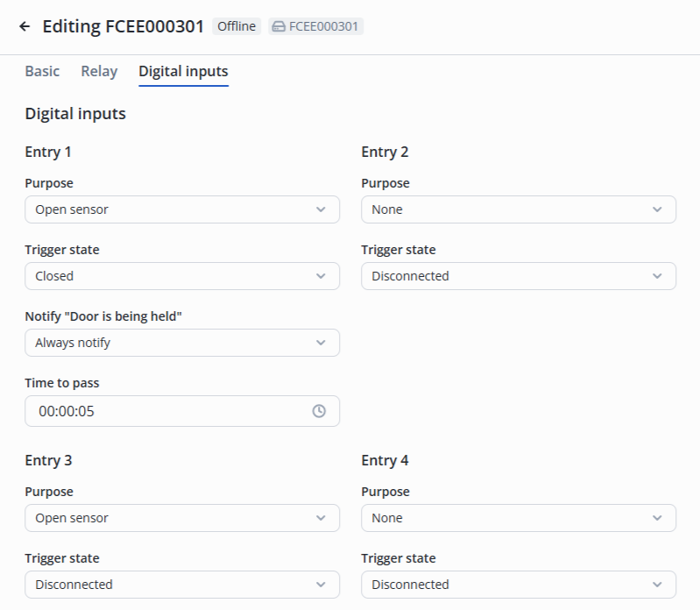Screen dimensions: 700x610
Task: Expand Entry 4 Trigger state dropdown
Action: pyautogui.click(x=519, y=585)
